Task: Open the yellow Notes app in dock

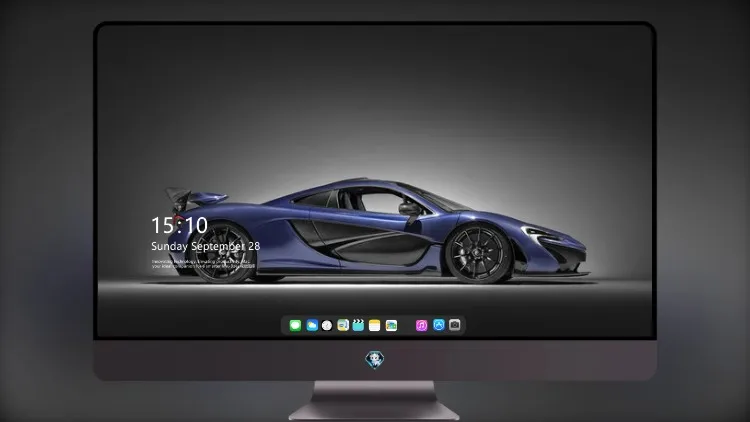Action: pyautogui.click(x=375, y=325)
